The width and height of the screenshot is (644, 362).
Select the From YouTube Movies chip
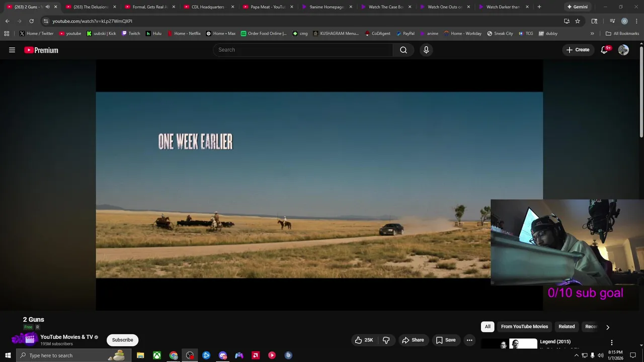click(x=524, y=327)
